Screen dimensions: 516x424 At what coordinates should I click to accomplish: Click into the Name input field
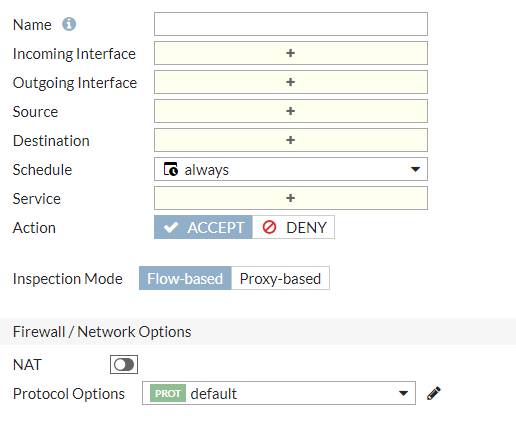[x=291, y=24]
